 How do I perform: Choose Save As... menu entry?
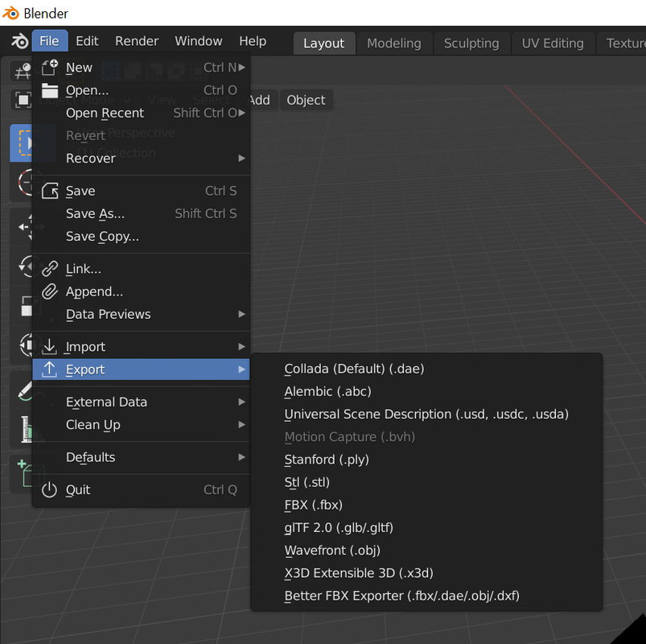(x=141, y=213)
